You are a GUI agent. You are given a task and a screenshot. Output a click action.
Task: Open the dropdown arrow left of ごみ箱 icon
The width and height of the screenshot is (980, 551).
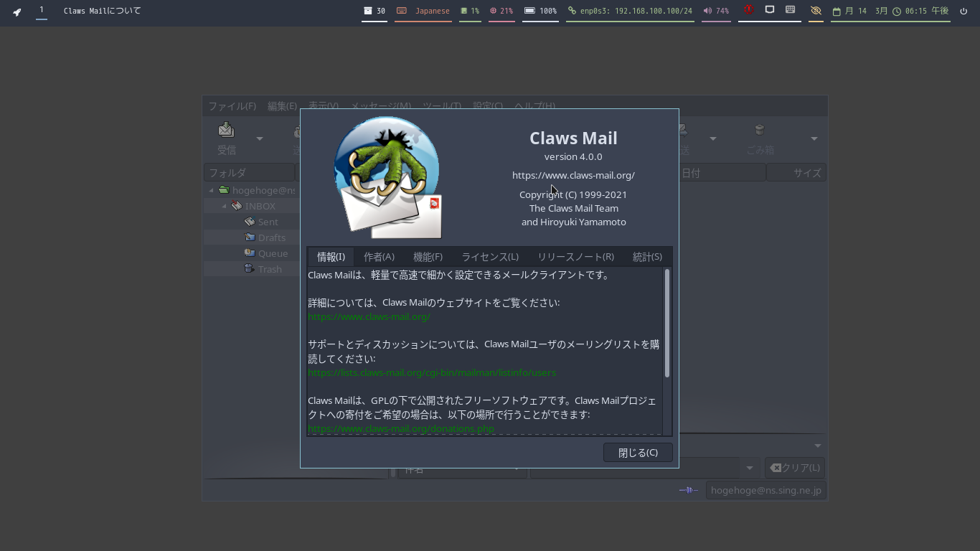pyautogui.click(x=712, y=138)
